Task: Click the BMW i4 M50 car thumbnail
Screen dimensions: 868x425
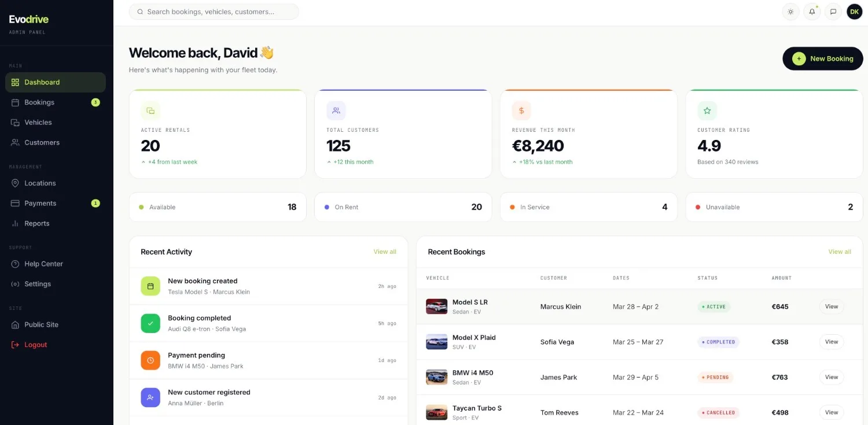Action: coord(437,377)
